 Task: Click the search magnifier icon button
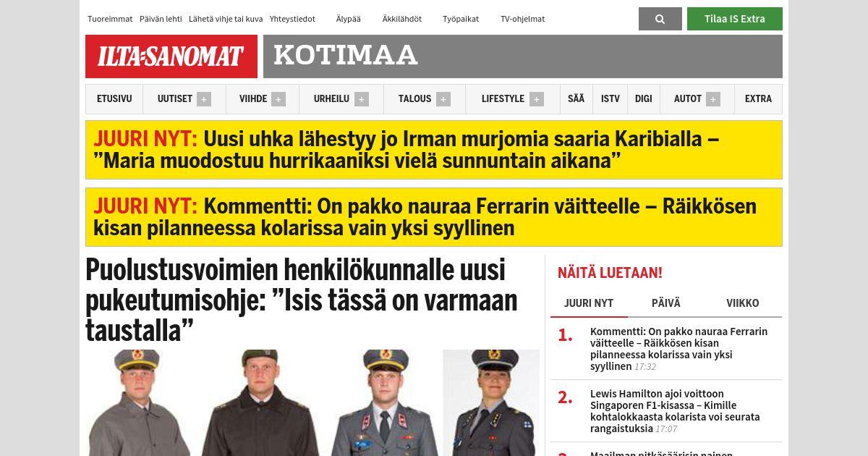pyautogui.click(x=660, y=19)
